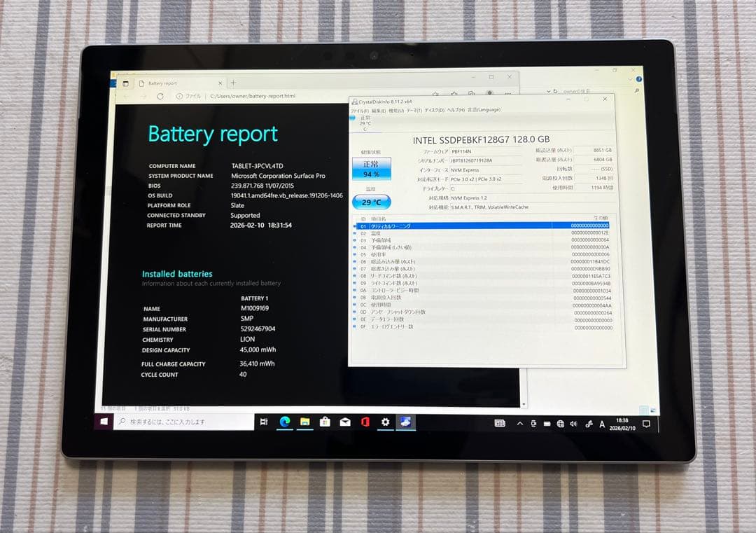Screen dimensions: 756x533
Task: Reload the page with the refresh icon
Action: point(161,96)
